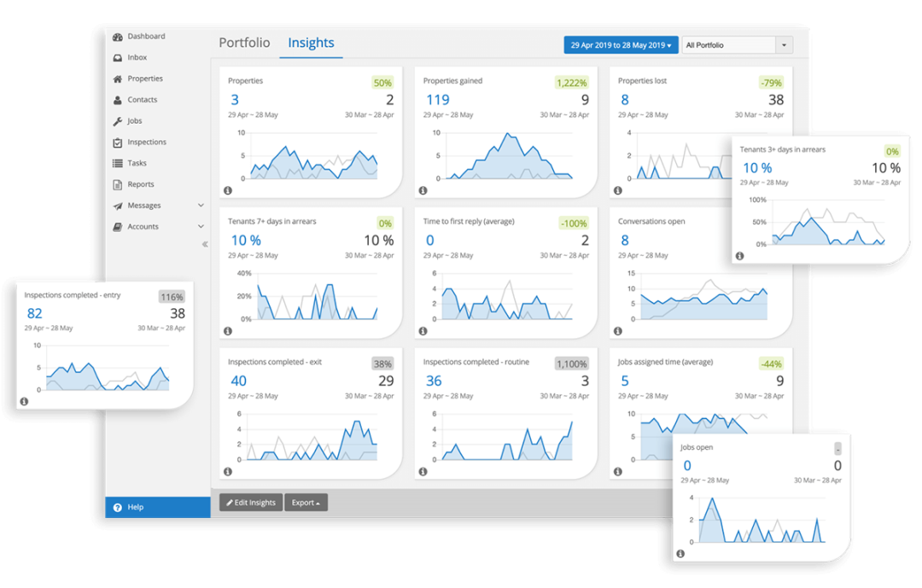Click the Properties house icon

coord(118,79)
